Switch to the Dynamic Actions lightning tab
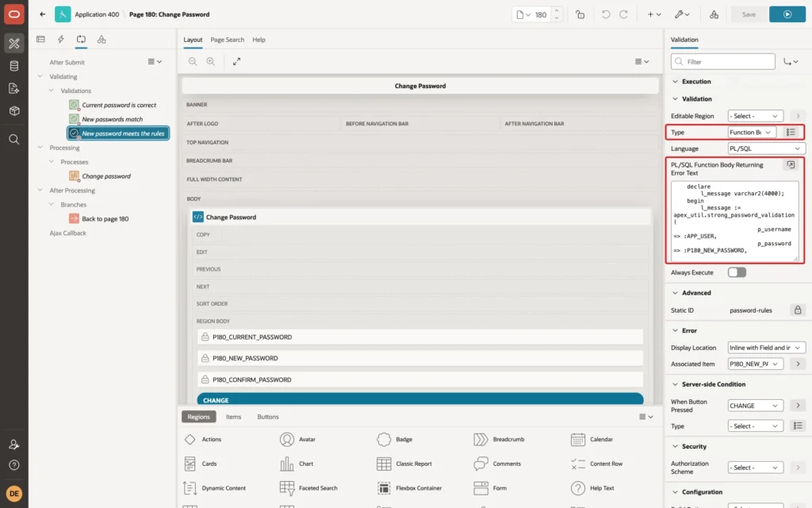 [x=60, y=40]
